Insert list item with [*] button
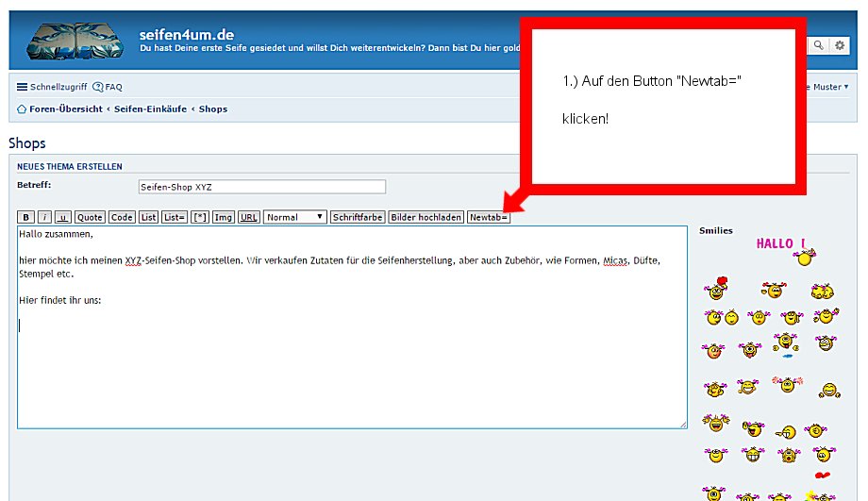The image size is (868, 501). click(200, 217)
